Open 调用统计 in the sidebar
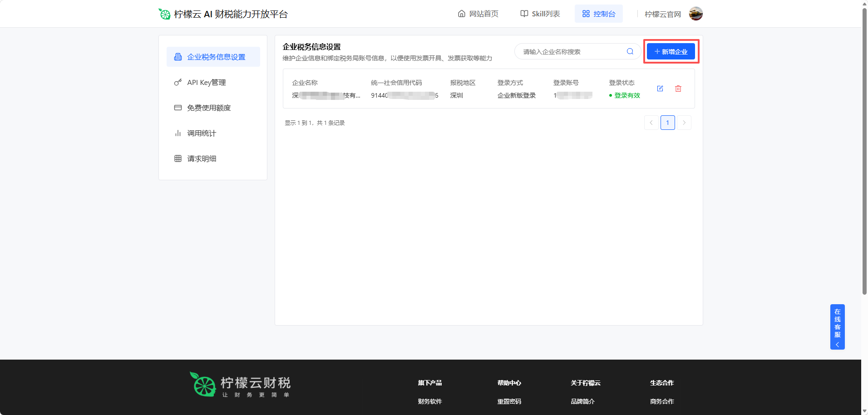This screenshot has height=415, width=868. point(213,133)
